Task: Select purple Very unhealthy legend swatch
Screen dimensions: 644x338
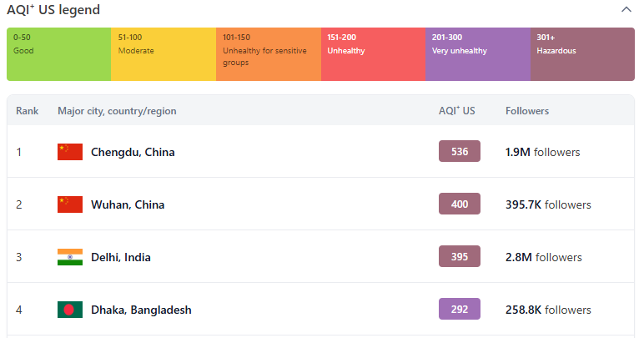Action: [477, 54]
